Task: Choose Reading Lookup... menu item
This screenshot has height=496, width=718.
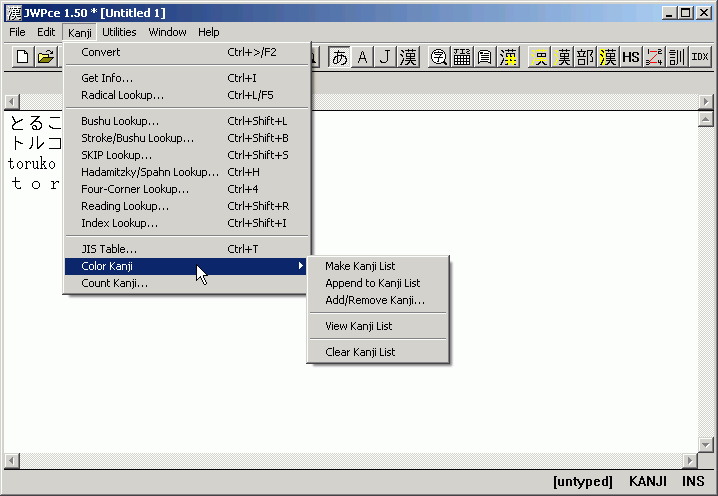Action: [187, 206]
